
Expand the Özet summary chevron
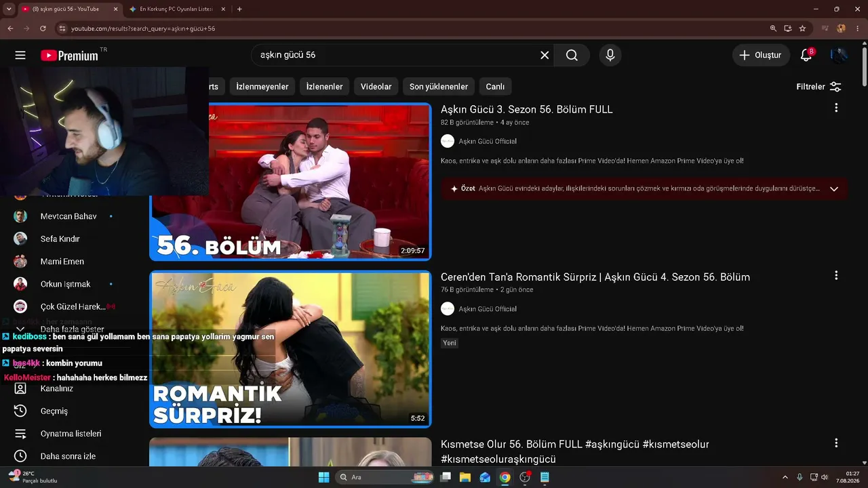click(x=834, y=188)
